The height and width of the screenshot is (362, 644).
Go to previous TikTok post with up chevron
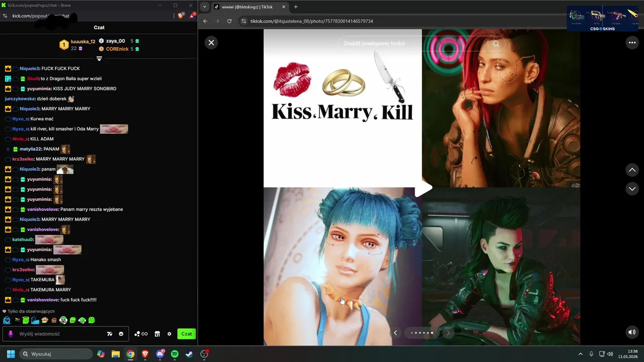pyautogui.click(x=632, y=170)
